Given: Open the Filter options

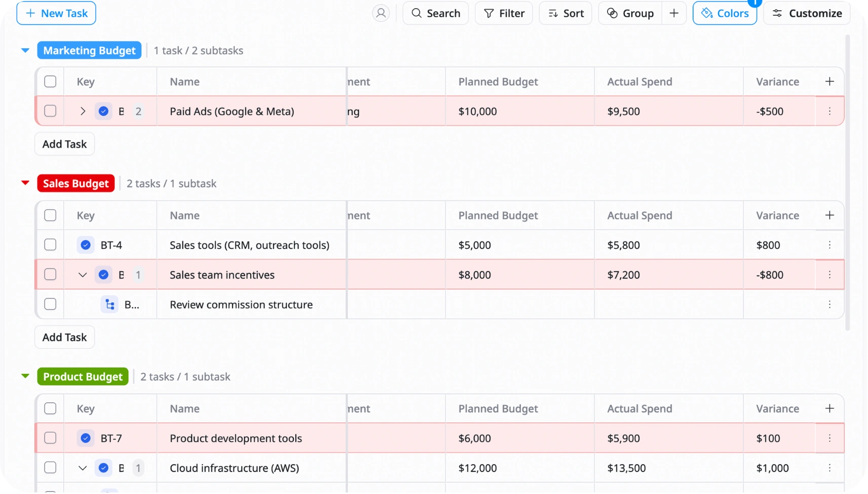Looking at the screenshot, I should click(x=504, y=13).
